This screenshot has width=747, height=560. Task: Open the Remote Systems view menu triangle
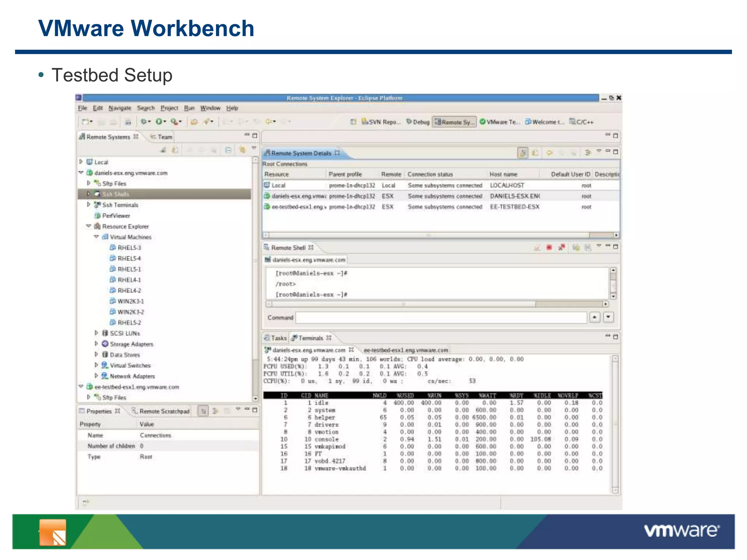tap(254, 148)
